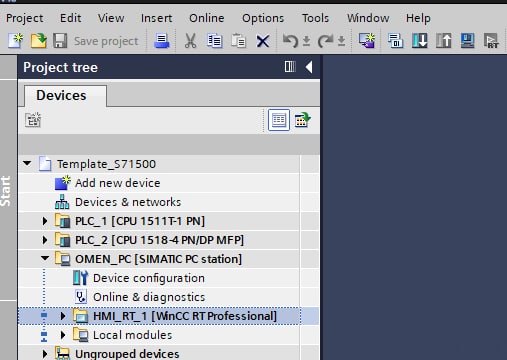
Task: Open the Insert menu
Action: point(156,18)
